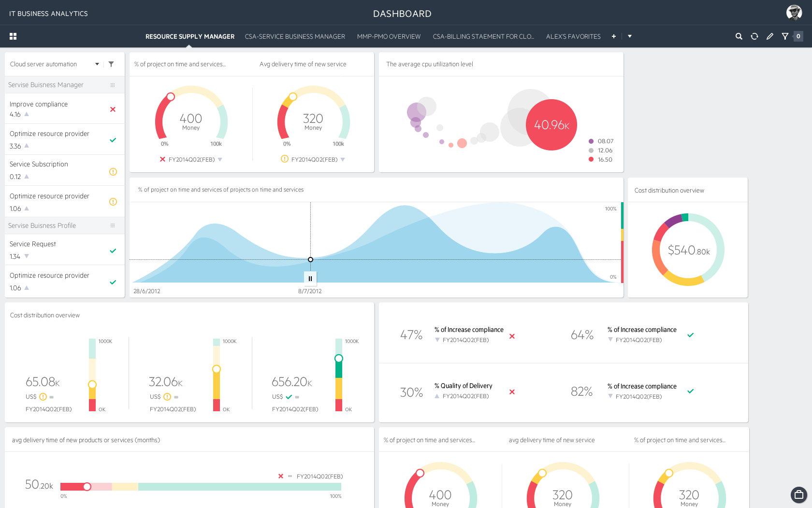Pause the chart playback
The image size is (812, 508).
coord(310,278)
